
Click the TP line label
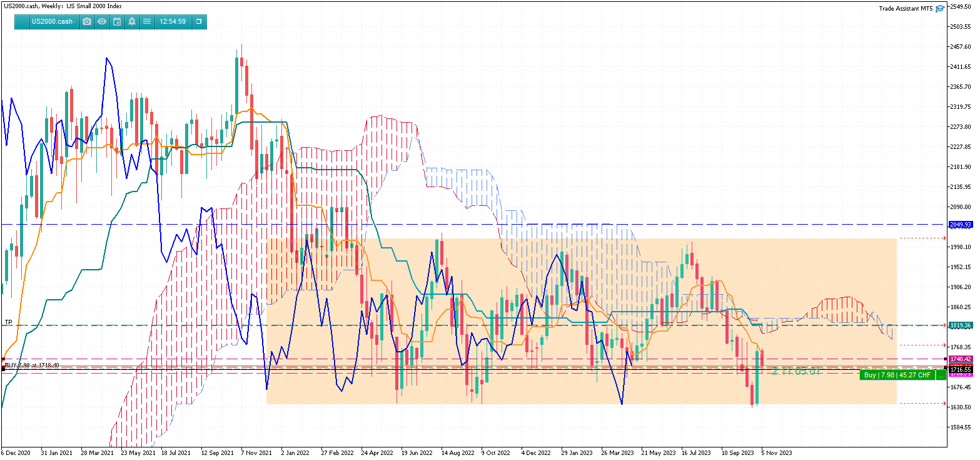(8, 322)
